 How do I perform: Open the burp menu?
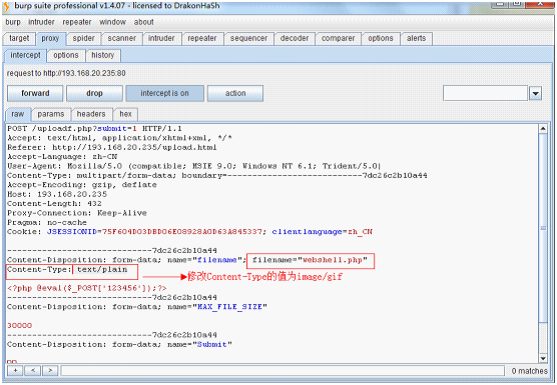(13, 22)
